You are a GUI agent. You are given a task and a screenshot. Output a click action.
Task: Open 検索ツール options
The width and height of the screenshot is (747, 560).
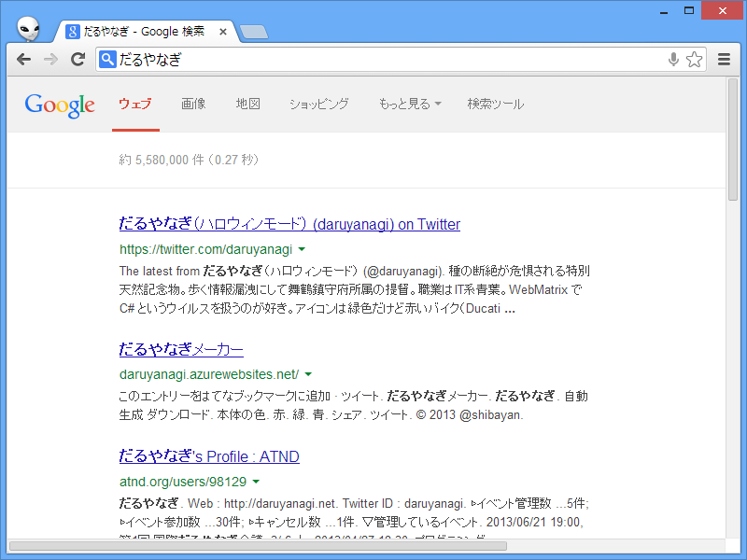pos(496,104)
